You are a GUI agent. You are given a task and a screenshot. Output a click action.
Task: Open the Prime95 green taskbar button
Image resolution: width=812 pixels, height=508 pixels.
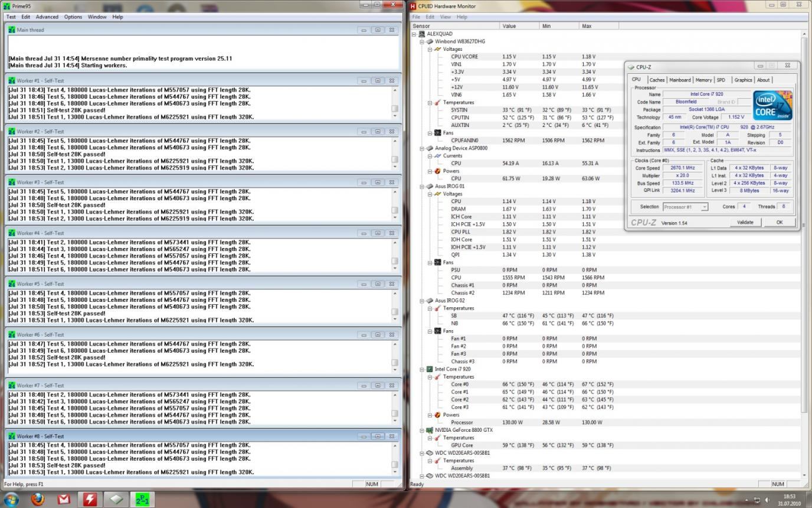pos(142,499)
